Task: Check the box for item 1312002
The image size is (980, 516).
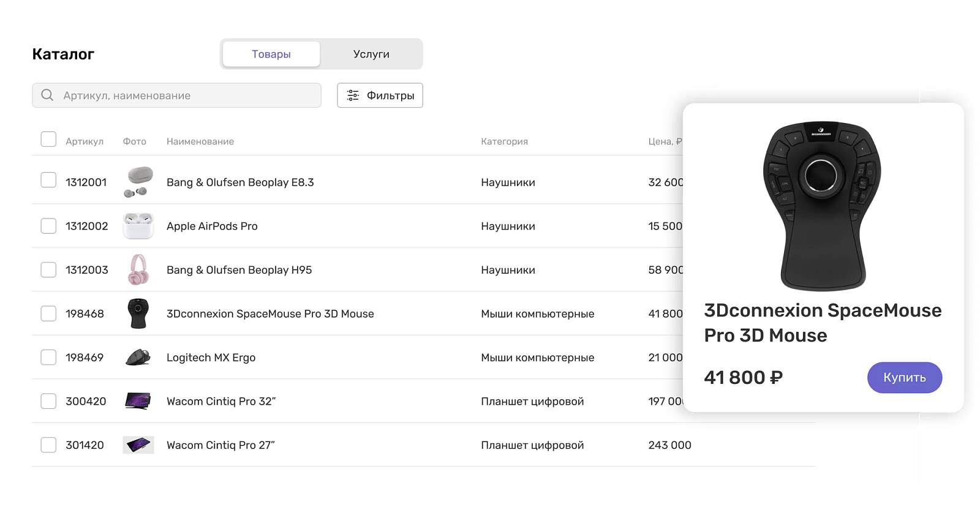Action: (48, 226)
